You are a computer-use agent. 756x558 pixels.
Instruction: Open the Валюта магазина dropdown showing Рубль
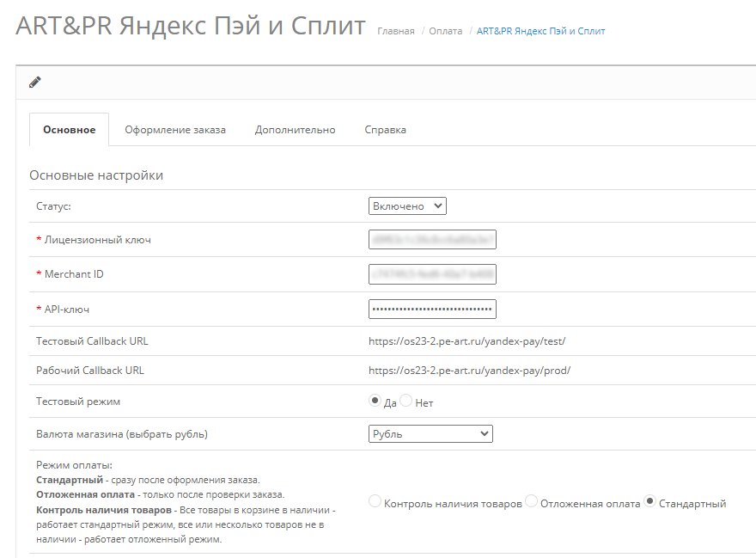(x=430, y=433)
